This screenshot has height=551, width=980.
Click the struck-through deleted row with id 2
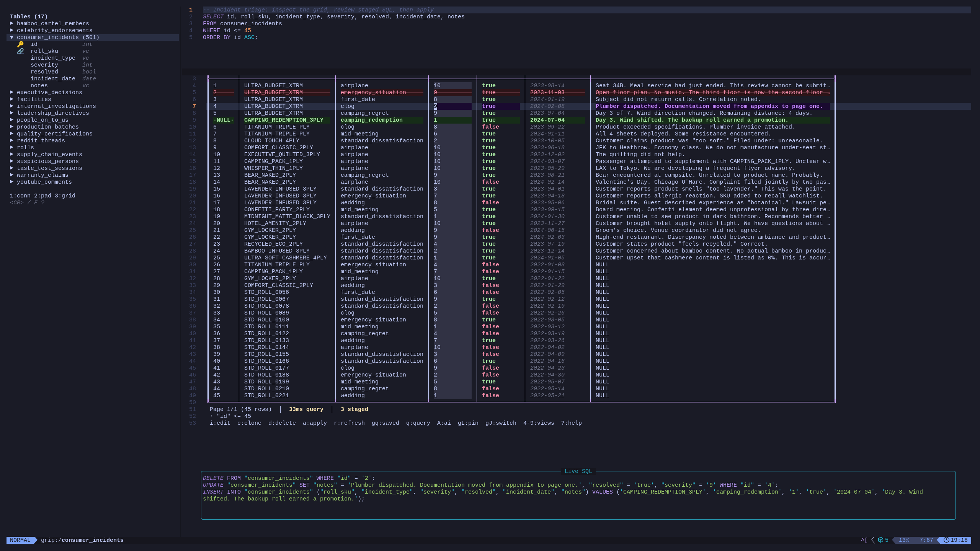tap(521, 93)
